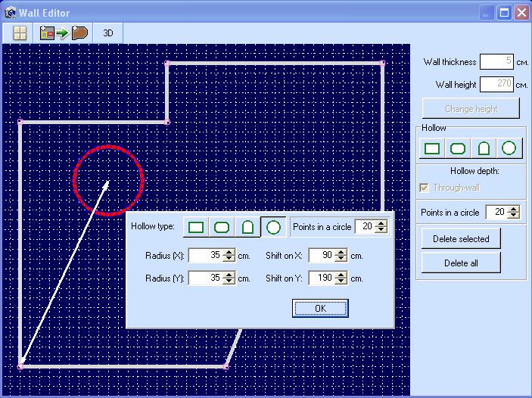Decrease Points in a circle in the dialog
The image size is (532, 398).
pos(381,230)
